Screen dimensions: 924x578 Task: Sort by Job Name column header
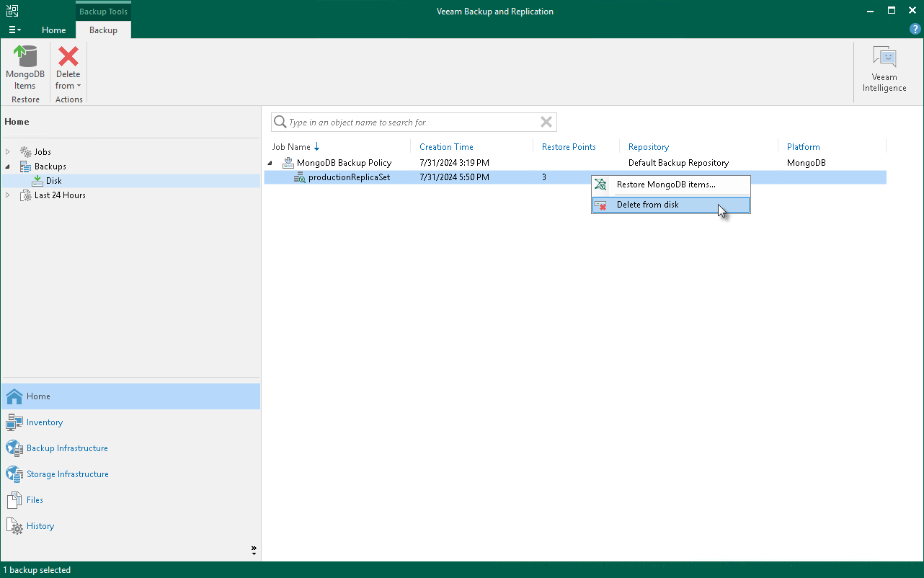tap(290, 147)
